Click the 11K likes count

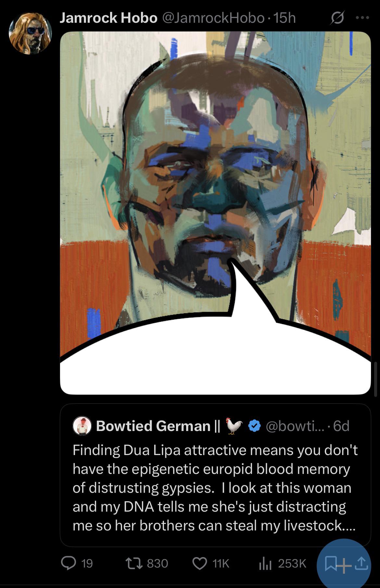point(221,563)
